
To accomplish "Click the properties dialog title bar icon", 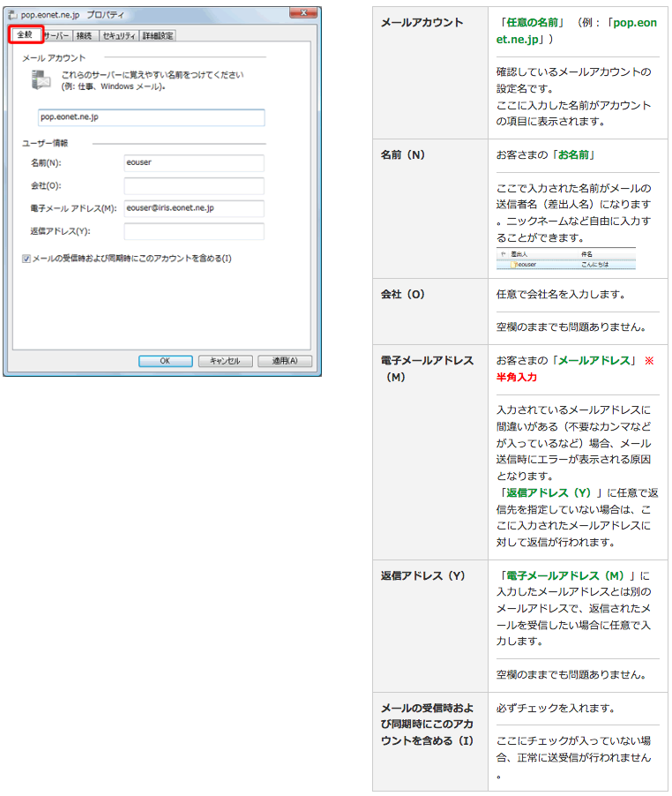I will pos(13,15).
